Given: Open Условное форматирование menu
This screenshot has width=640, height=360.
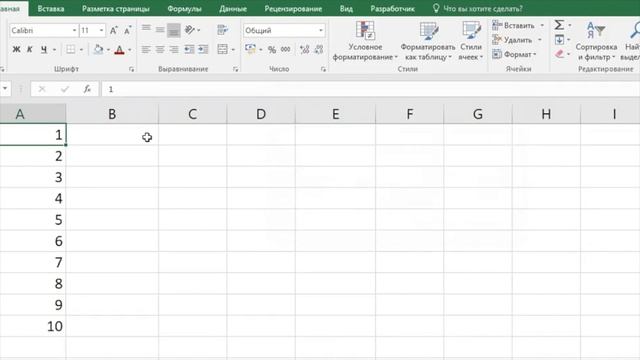Looking at the screenshot, I should (x=365, y=41).
